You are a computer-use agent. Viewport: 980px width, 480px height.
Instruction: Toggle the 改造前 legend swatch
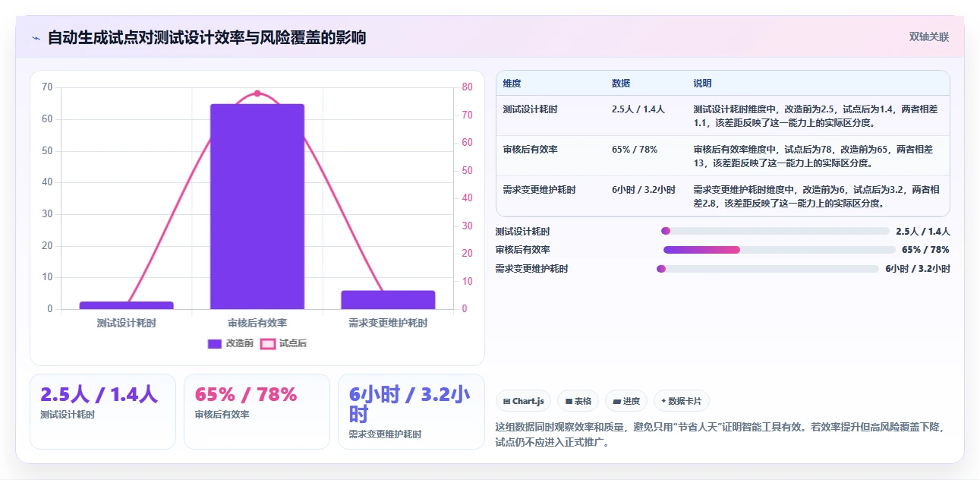tap(215, 343)
